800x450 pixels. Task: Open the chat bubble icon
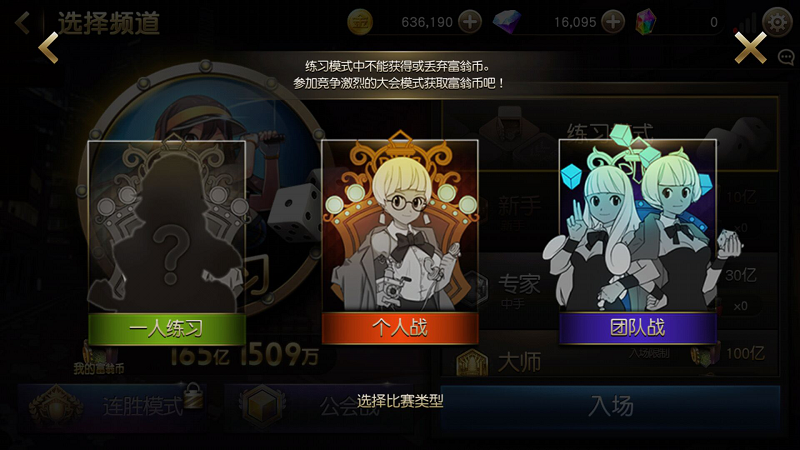(786, 57)
